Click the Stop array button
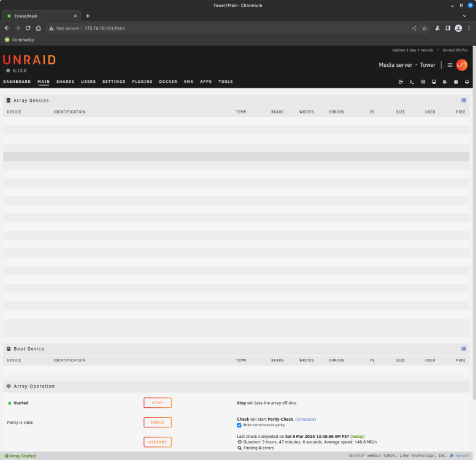Screen dimensions: 476x460 [158, 403]
